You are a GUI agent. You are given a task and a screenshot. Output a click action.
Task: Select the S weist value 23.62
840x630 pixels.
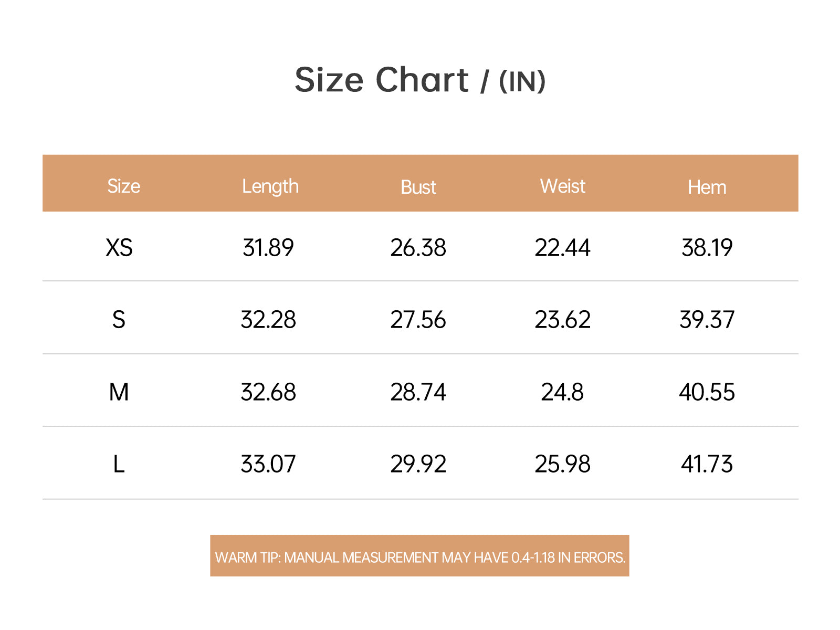[563, 320]
